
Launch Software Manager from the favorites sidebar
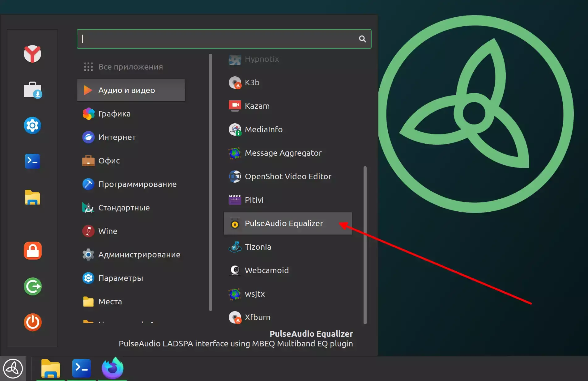point(32,90)
